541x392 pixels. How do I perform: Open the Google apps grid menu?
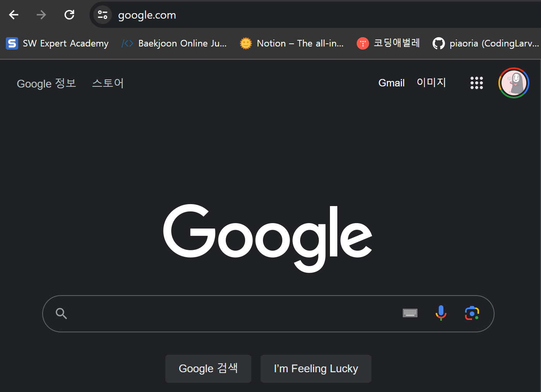click(x=477, y=83)
